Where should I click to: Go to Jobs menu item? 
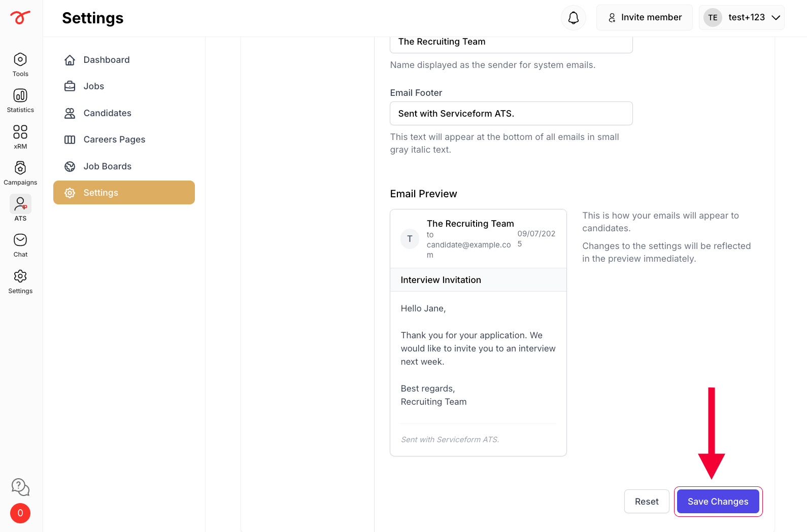(124, 86)
